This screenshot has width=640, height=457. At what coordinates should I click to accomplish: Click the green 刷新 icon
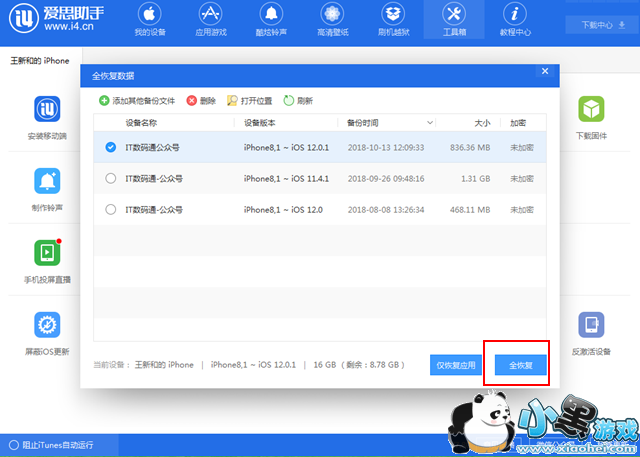point(289,100)
